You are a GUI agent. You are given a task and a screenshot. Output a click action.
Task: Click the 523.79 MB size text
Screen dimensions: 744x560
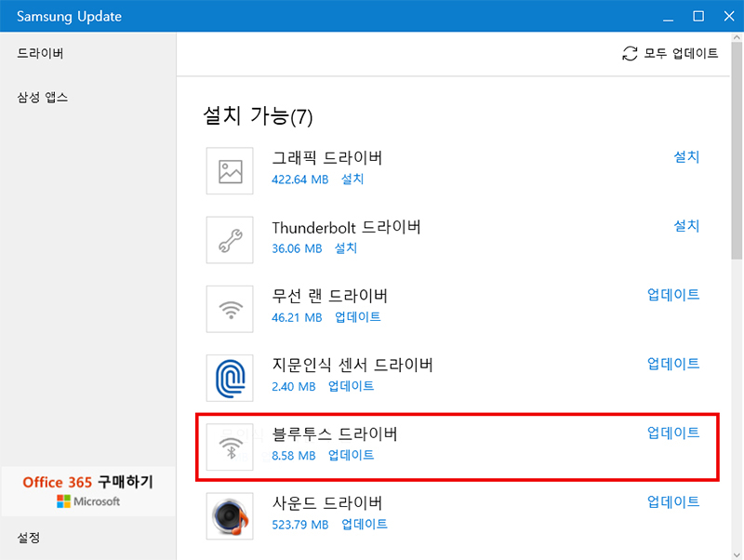tap(299, 525)
